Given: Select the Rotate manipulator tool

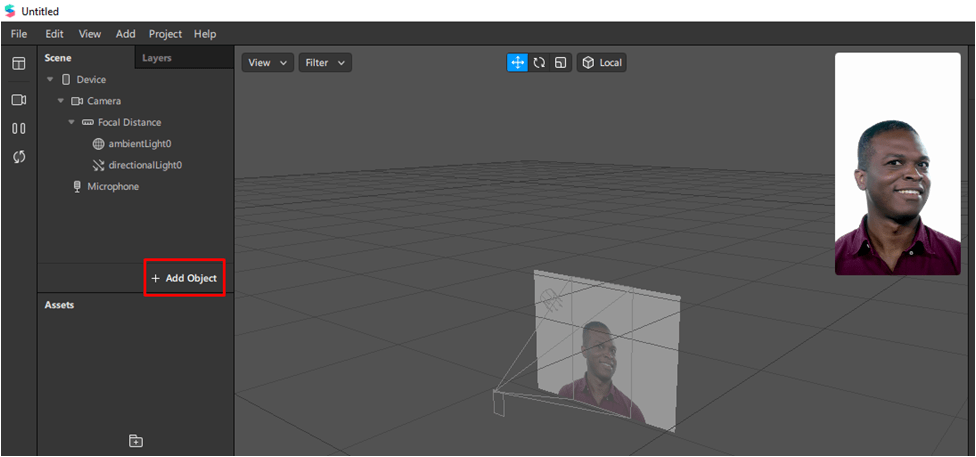Looking at the screenshot, I should pos(539,62).
